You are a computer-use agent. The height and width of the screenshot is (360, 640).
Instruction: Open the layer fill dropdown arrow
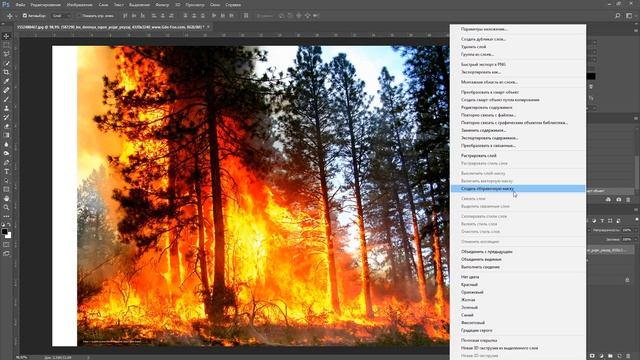click(636, 240)
